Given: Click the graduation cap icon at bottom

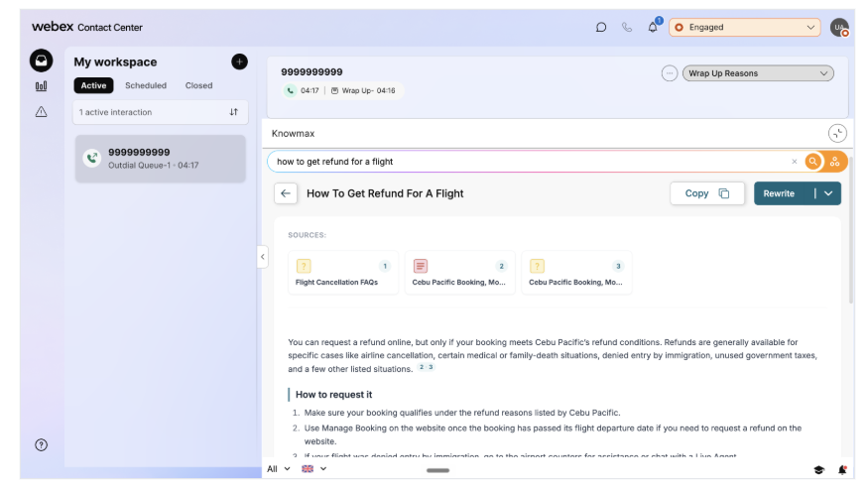Looking at the screenshot, I should click(818, 469).
